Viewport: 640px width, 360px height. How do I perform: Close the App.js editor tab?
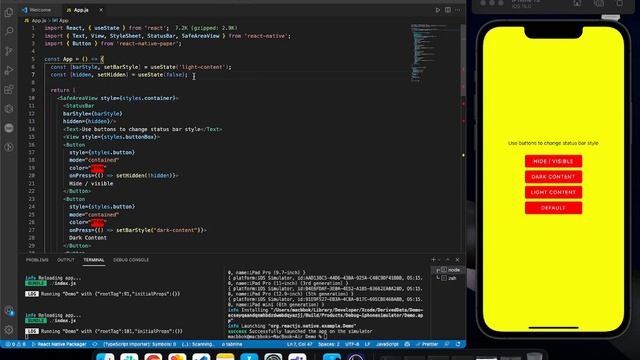pos(101,10)
